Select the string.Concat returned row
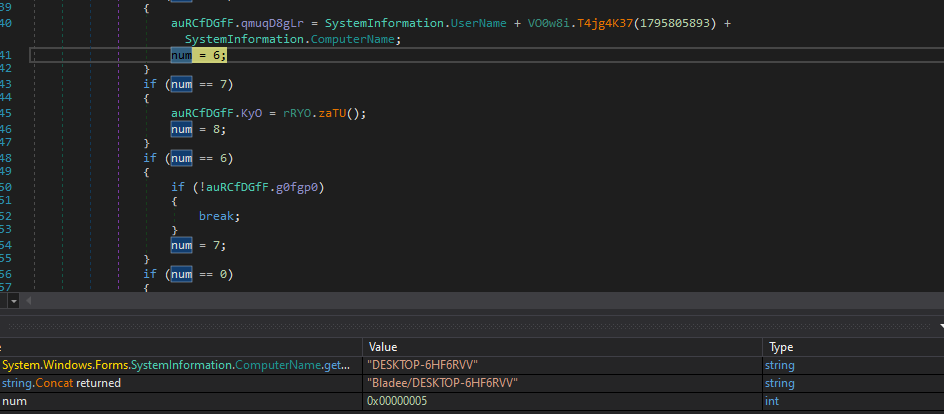This screenshot has height=414, width=944. 61,383
